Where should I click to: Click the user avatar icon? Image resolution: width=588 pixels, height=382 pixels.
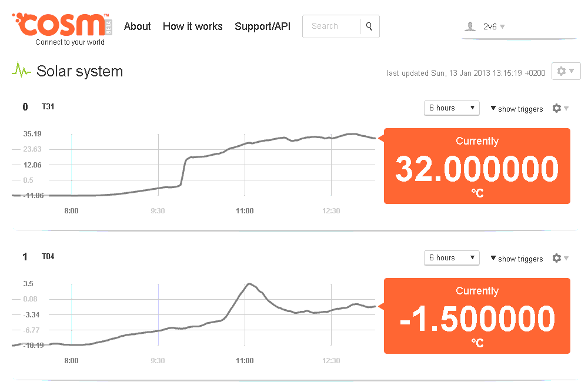[470, 26]
